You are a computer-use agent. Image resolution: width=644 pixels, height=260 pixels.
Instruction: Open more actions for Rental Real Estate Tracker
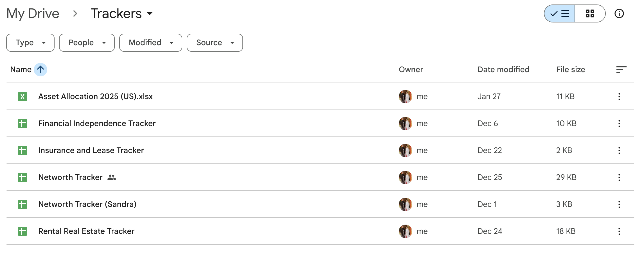[619, 231]
